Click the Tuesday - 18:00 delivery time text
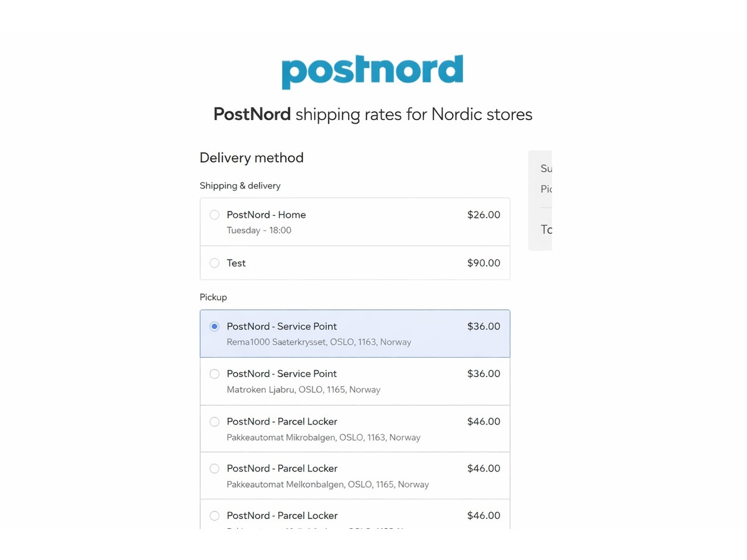747x560 pixels. click(258, 230)
